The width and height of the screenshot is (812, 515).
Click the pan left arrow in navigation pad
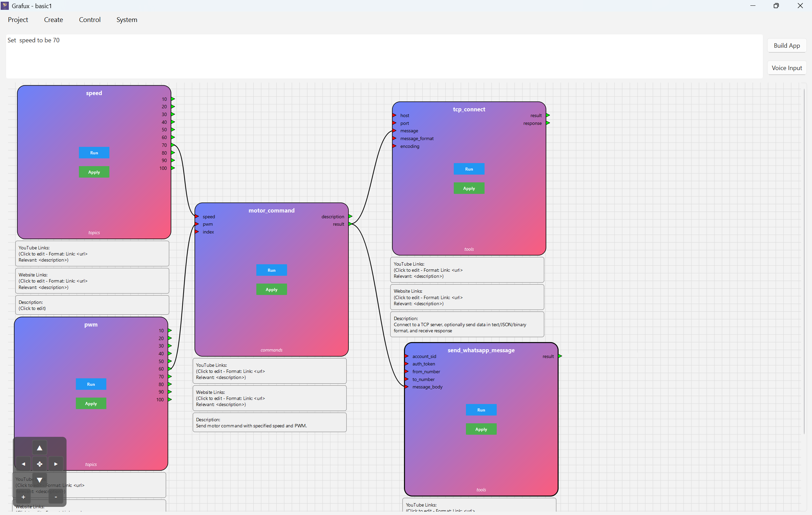pyautogui.click(x=23, y=464)
